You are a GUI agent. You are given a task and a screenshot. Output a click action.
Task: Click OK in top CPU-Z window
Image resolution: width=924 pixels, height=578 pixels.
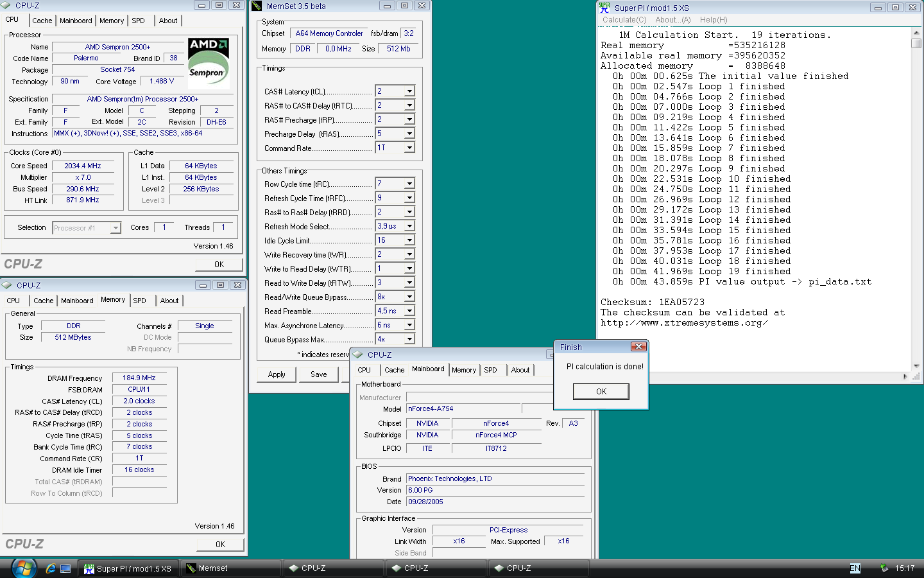[x=219, y=264]
